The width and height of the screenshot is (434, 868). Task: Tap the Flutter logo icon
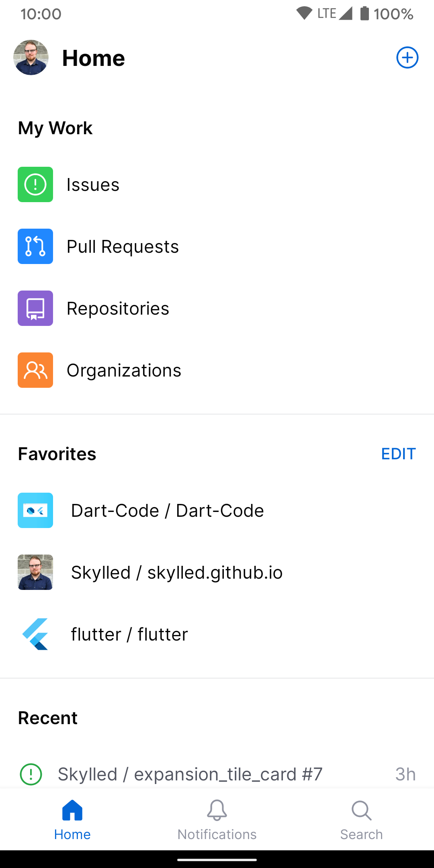click(35, 634)
